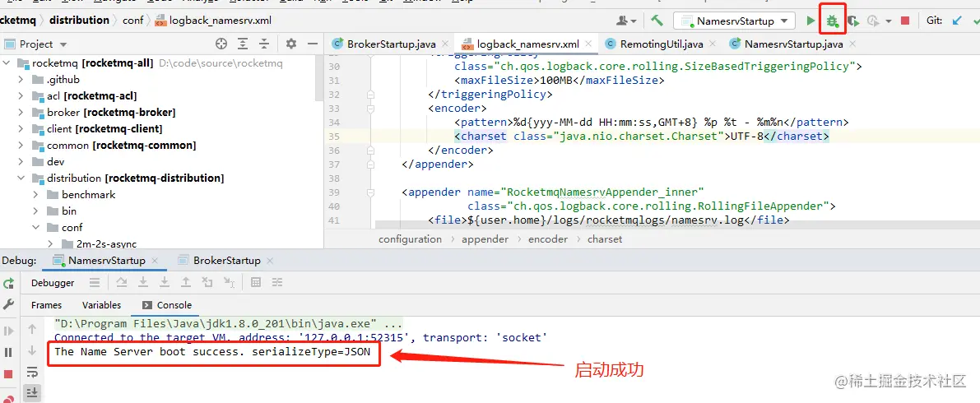This screenshot has width=980, height=403.
Task: Click the green Run button
Action: click(x=810, y=21)
